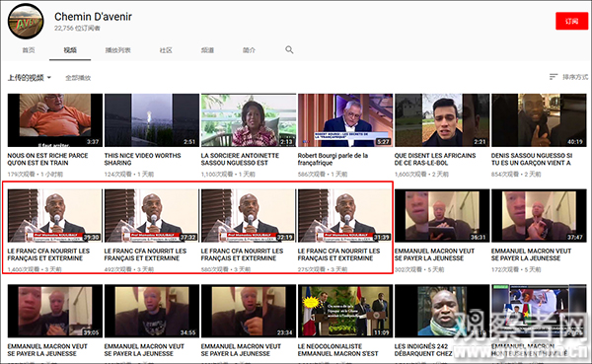The height and width of the screenshot is (364, 592).
Task: Click title DENIS SASSOU NGUESSO SI TU ES
Action: (532, 159)
